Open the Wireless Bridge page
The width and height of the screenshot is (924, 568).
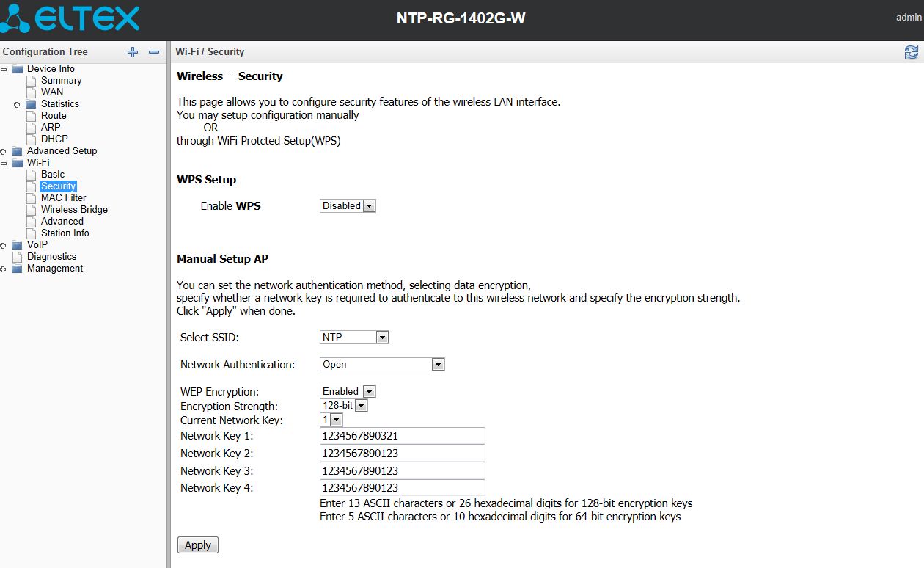(x=74, y=210)
